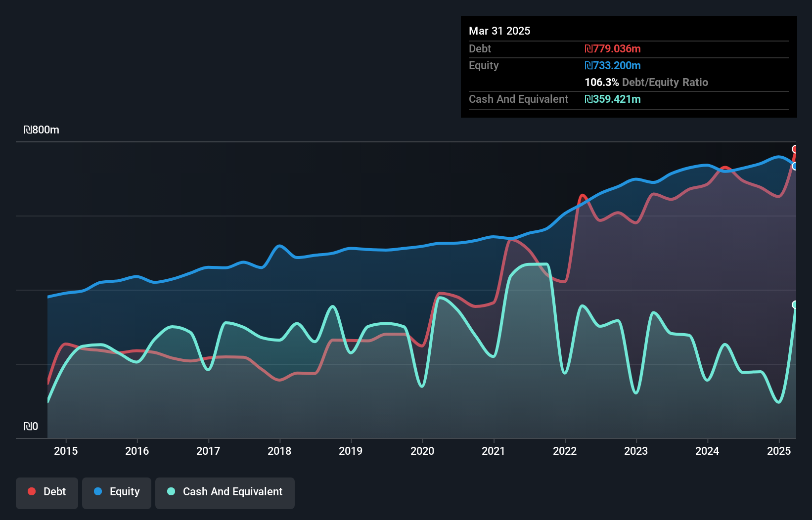
Task: Click the teal Cash value indicator in the tooltip
Action: (x=613, y=99)
